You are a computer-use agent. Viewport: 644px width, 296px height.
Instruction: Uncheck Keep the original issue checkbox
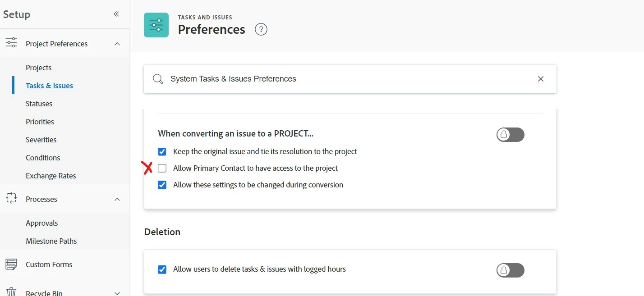162,152
